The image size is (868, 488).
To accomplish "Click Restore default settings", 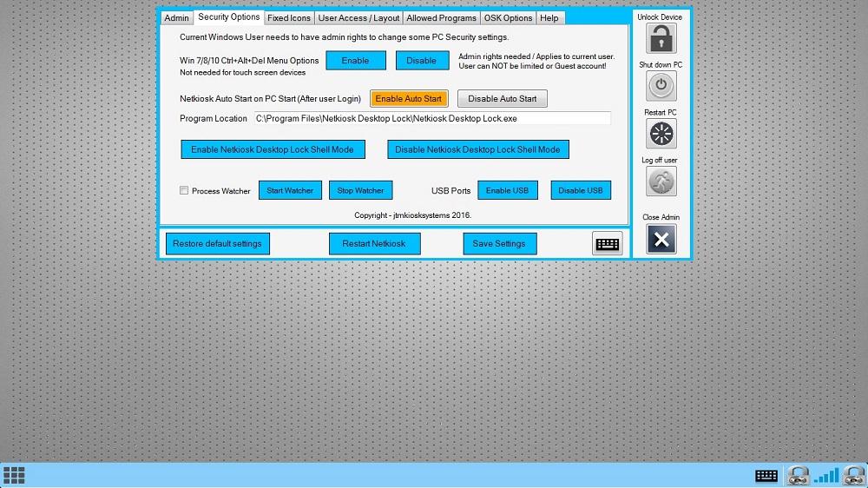I will click(x=218, y=244).
